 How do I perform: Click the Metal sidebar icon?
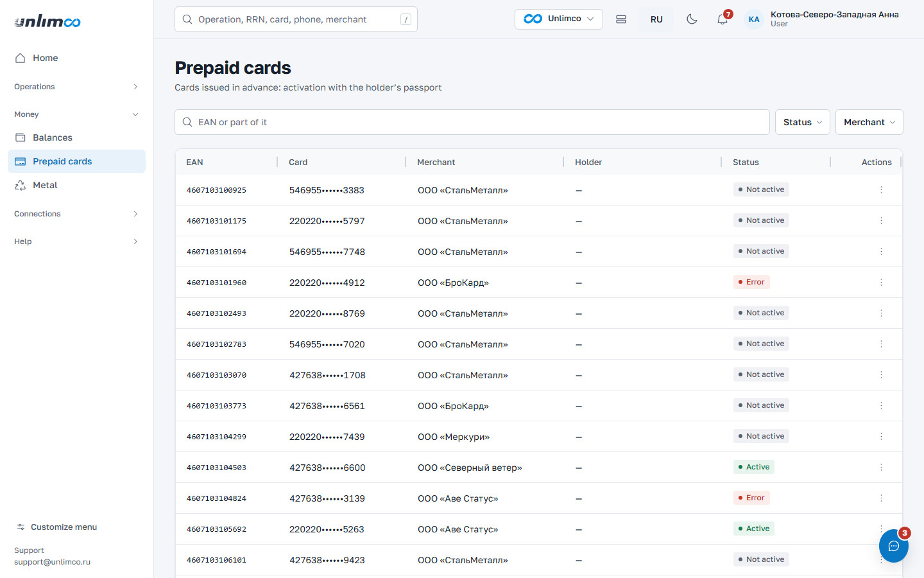pyautogui.click(x=21, y=185)
